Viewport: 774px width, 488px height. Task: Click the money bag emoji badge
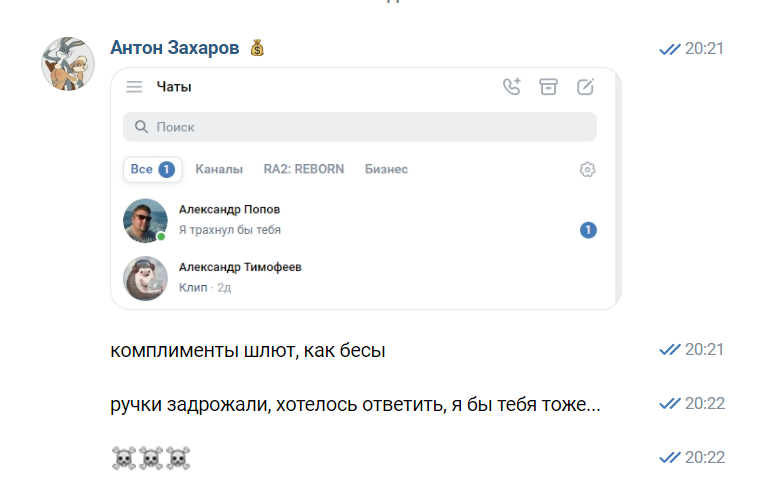257,48
